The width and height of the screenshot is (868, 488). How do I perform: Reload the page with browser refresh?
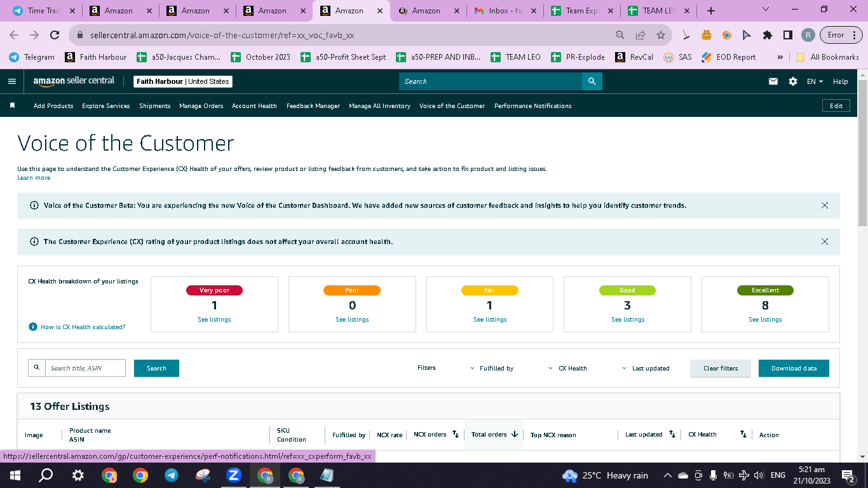pyautogui.click(x=55, y=35)
